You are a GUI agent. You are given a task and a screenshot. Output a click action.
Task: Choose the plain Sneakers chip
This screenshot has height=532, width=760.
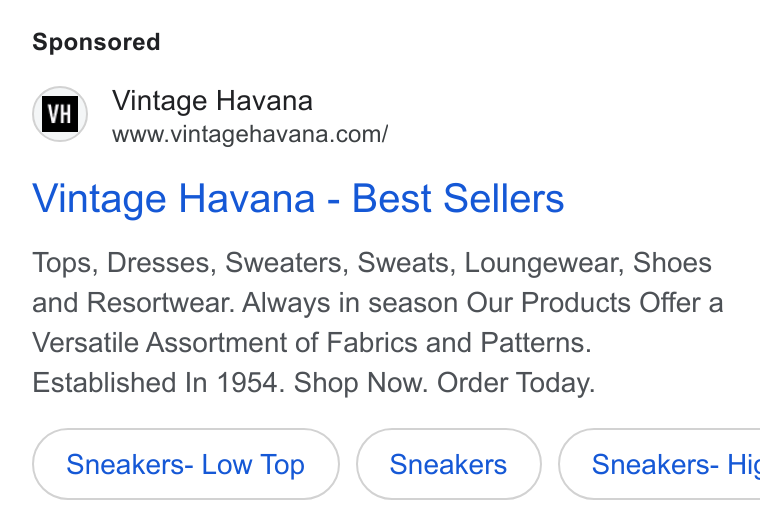tap(448, 464)
